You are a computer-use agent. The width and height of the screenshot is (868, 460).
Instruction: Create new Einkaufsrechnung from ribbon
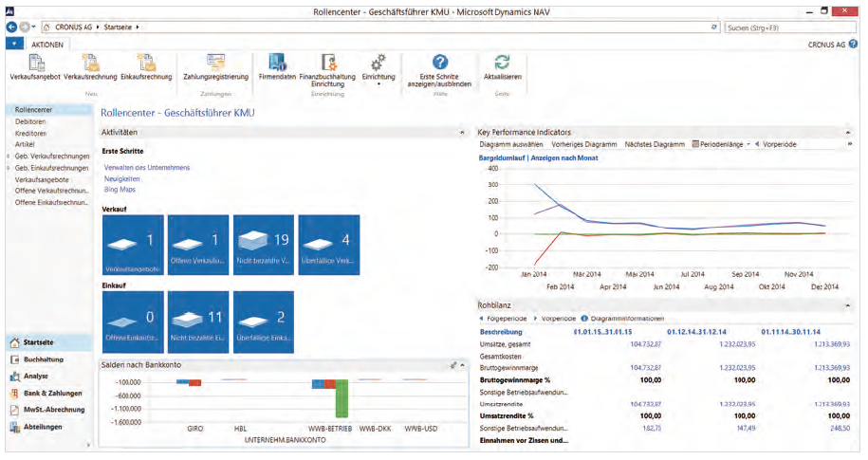click(x=146, y=67)
